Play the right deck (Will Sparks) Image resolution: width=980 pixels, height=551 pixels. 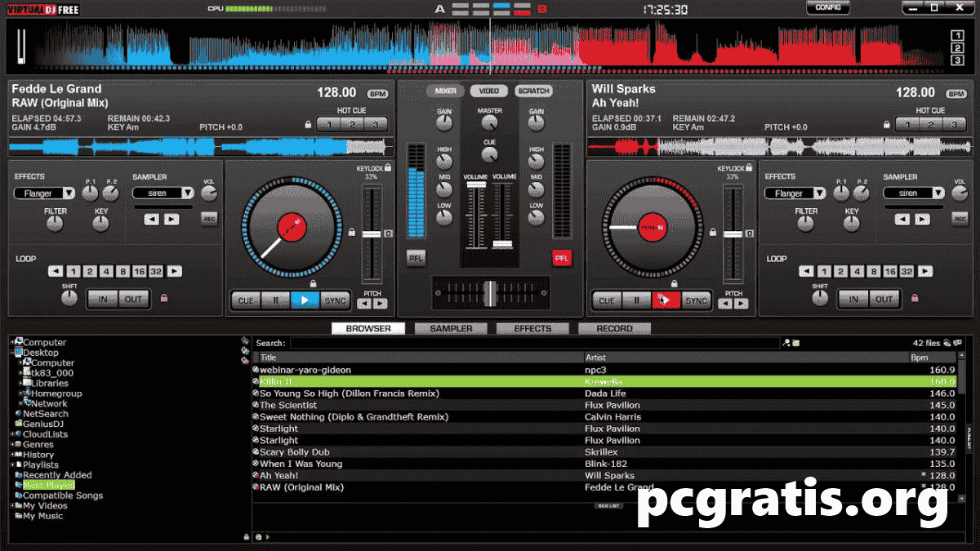pyautogui.click(x=666, y=300)
